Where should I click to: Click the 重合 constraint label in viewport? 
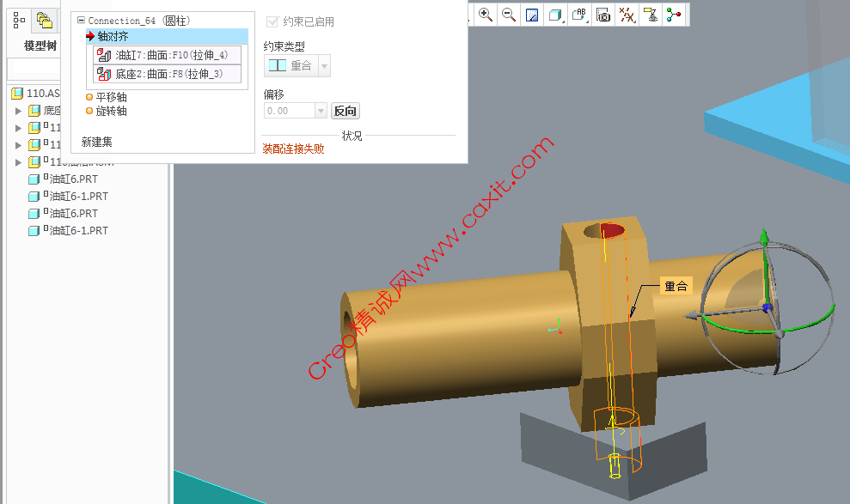click(676, 286)
